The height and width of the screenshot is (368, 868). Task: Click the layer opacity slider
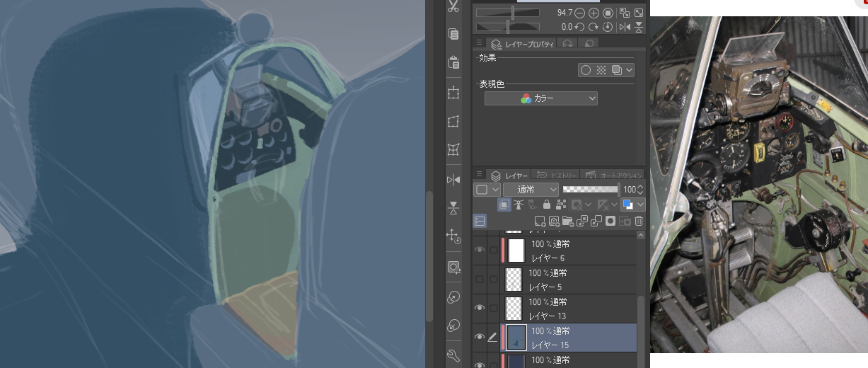[591, 190]
